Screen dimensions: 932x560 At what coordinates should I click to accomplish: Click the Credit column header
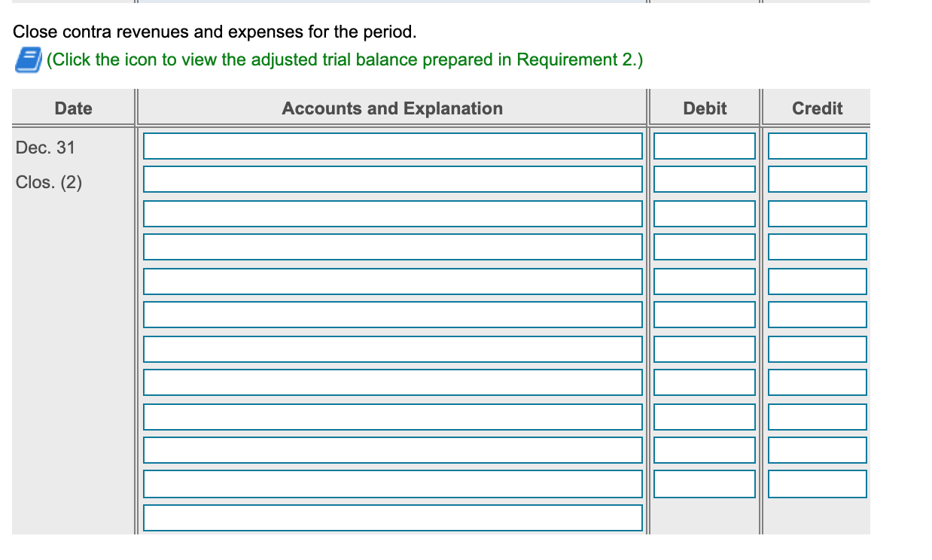click(817, 108)
